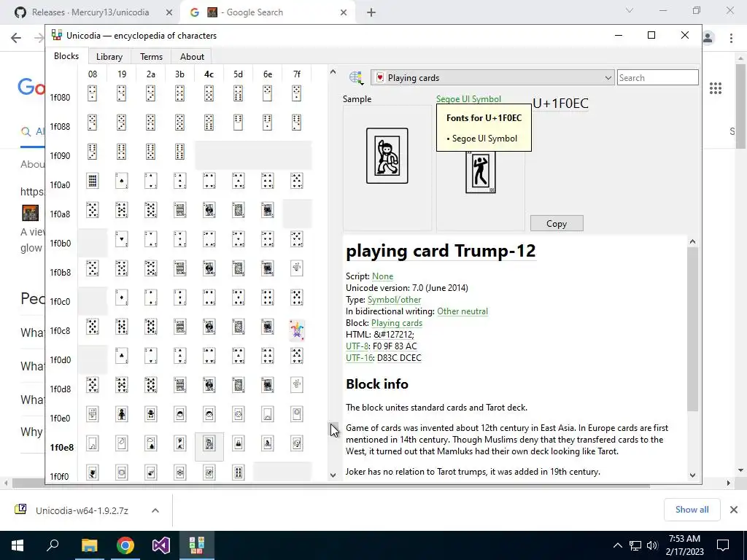Select first domino tile in row 1f080 column 08
Image resolution: width=747 pixels, height=560 pixels.
click(93, 93)
